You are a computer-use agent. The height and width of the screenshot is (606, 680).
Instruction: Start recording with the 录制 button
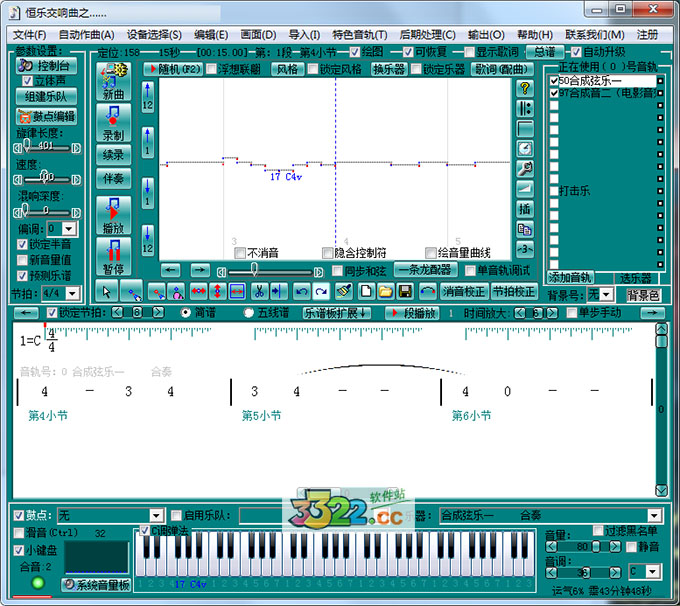coord(113,123)
